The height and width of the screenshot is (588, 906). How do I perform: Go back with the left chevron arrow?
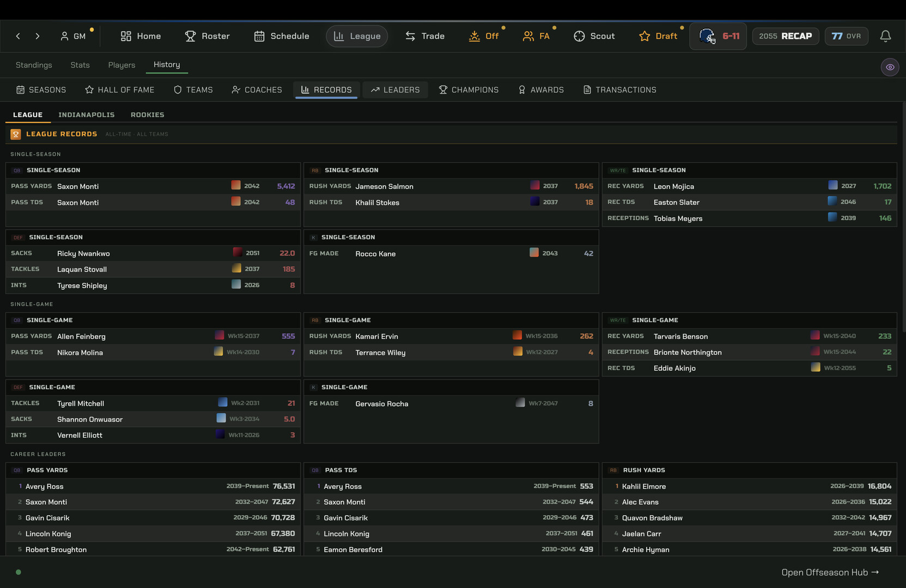(18, 36)
